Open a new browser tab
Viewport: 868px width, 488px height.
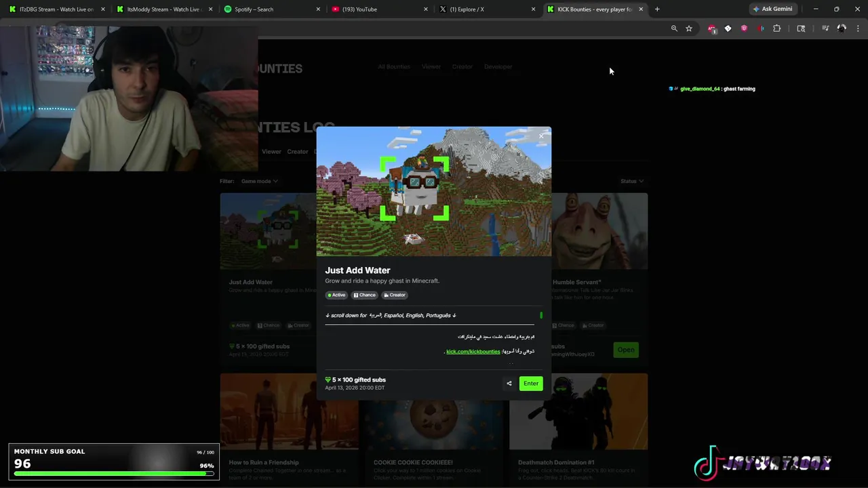657,9
